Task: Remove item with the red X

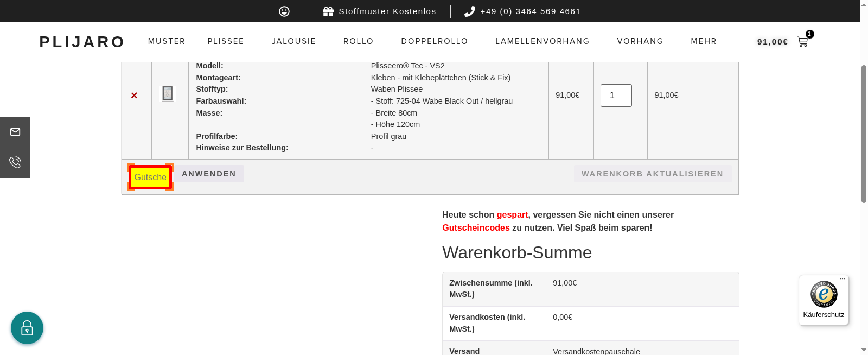Action: [134, 96]
